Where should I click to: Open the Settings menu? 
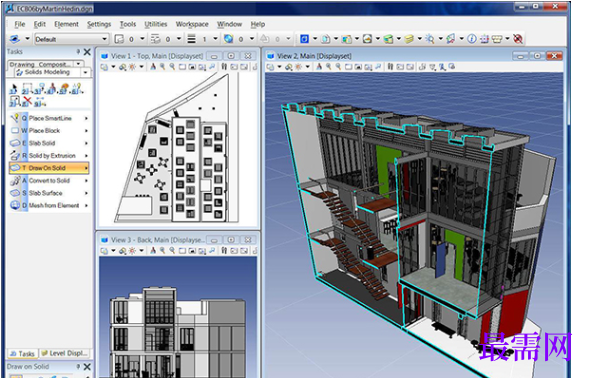pos(99,24)
